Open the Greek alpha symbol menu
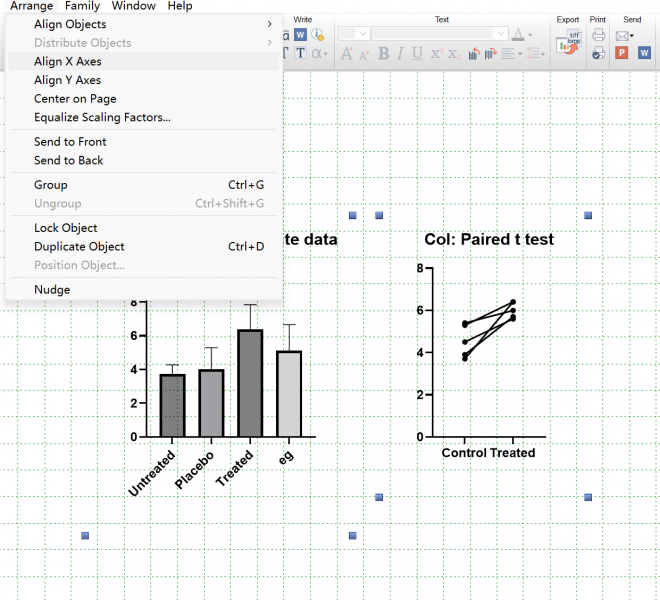The height and width of the screenshot is (600, 660). point(319,53)
